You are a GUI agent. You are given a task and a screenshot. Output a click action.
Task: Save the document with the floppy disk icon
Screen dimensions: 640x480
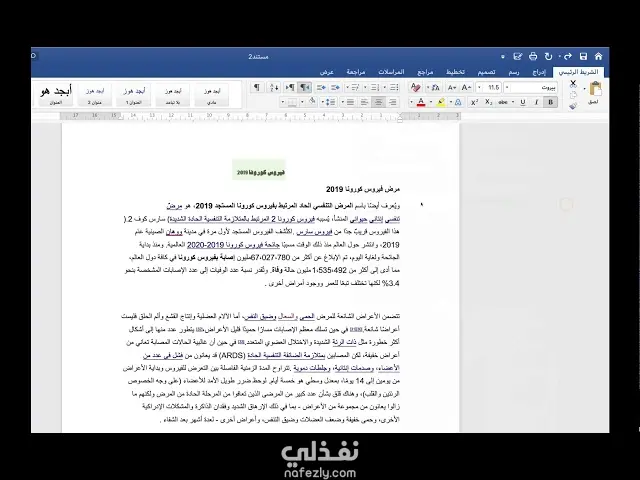pyautogui.click(x=584, y=56)
